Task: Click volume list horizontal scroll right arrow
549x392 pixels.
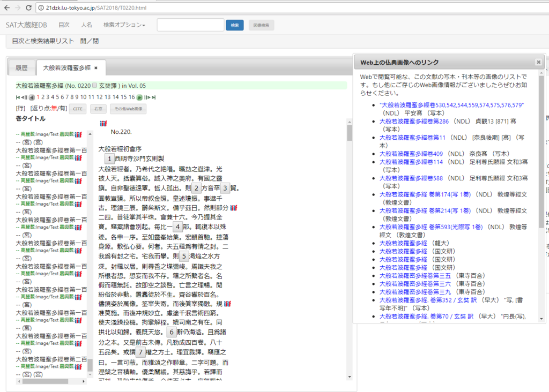Action: 84,381
